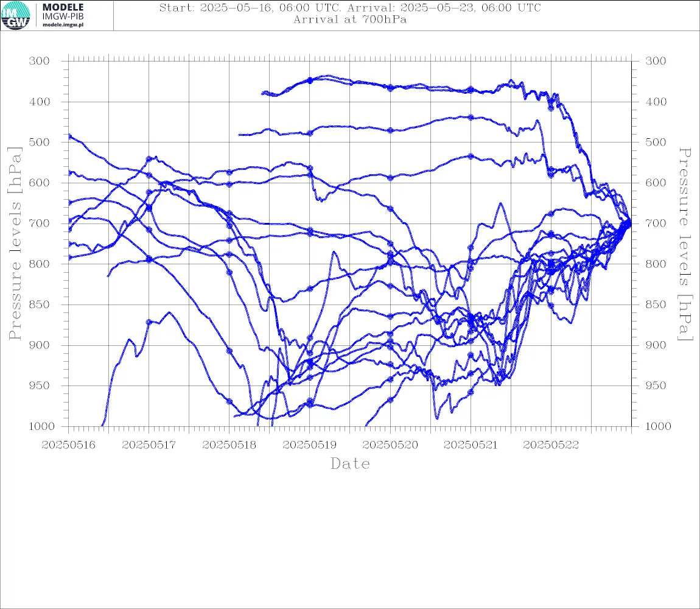The image size is (700, 609).
Task: Click the 20250518 date label
Action: [229, 445]
